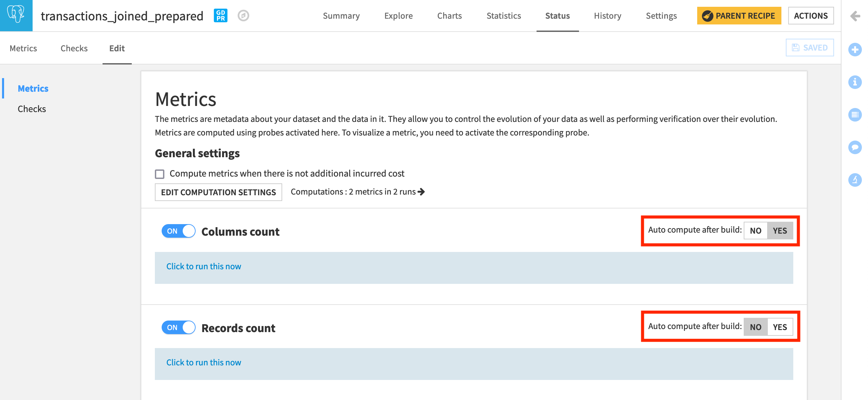Switch to the Checks tab
868x400 pixels.
(74, 48)
